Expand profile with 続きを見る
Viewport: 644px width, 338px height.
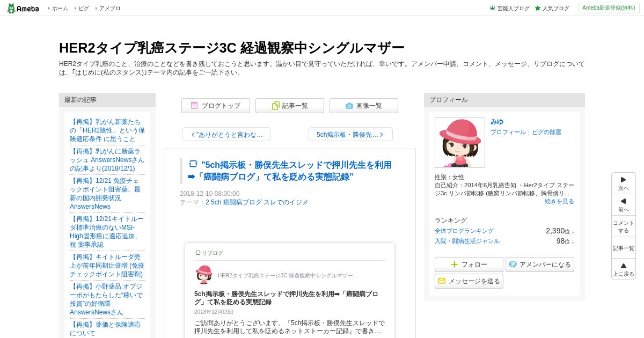[559, 201]
